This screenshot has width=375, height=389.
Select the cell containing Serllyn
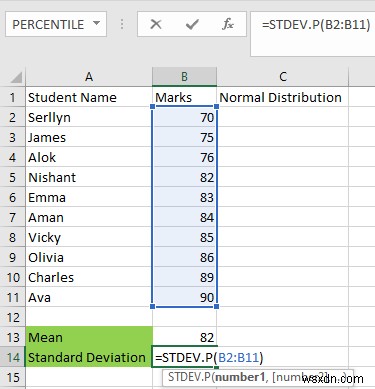pos(89,117)
